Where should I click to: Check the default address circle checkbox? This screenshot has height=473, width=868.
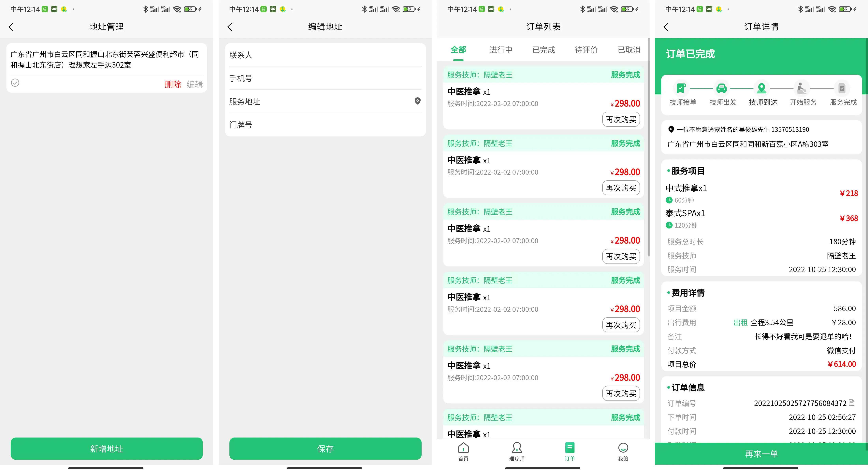[15, 83]
